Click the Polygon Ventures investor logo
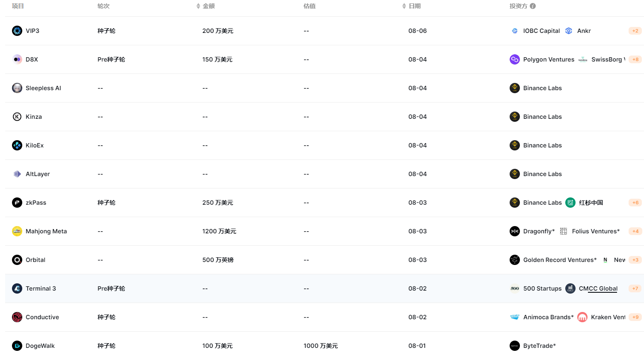The width and height of the screenshot is (644, 353). (515, 59)
